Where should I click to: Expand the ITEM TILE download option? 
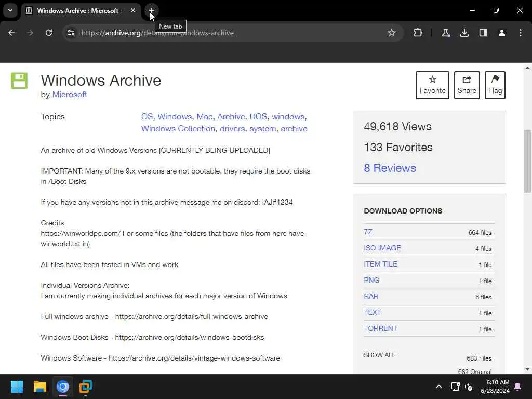380,264
